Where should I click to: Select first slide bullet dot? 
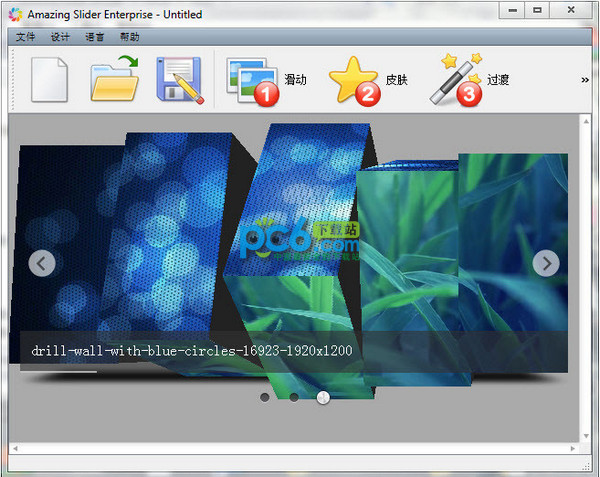264,397
